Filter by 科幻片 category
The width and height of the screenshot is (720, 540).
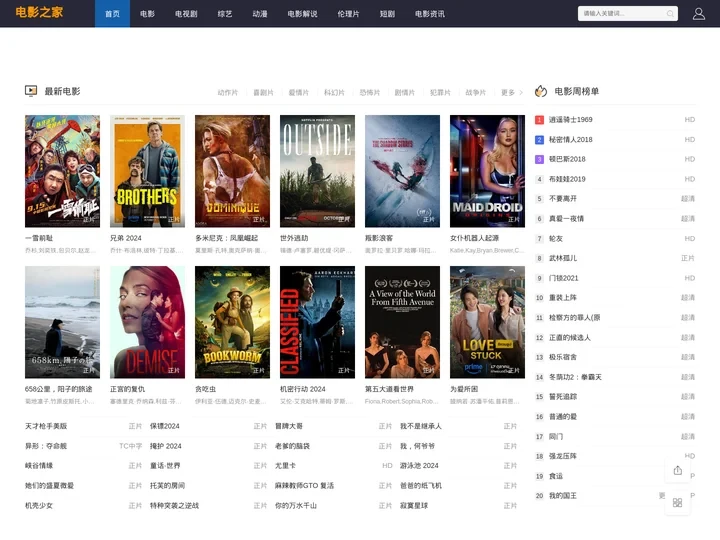click(x=334, y=93)
